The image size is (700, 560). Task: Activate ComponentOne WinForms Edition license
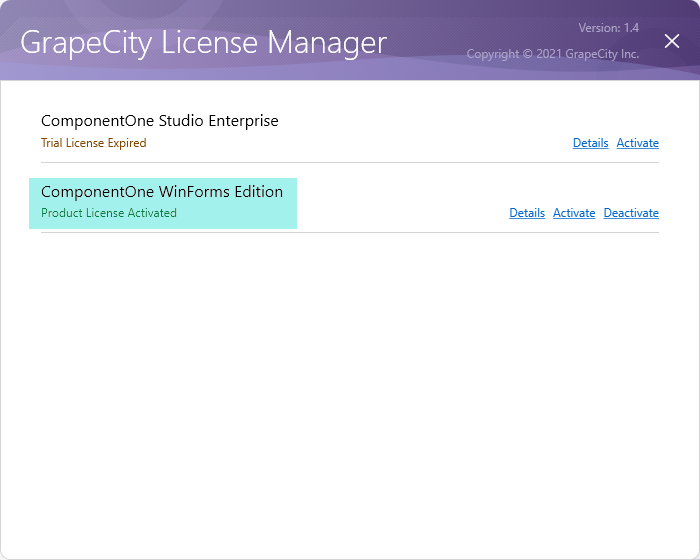[574, 213]
